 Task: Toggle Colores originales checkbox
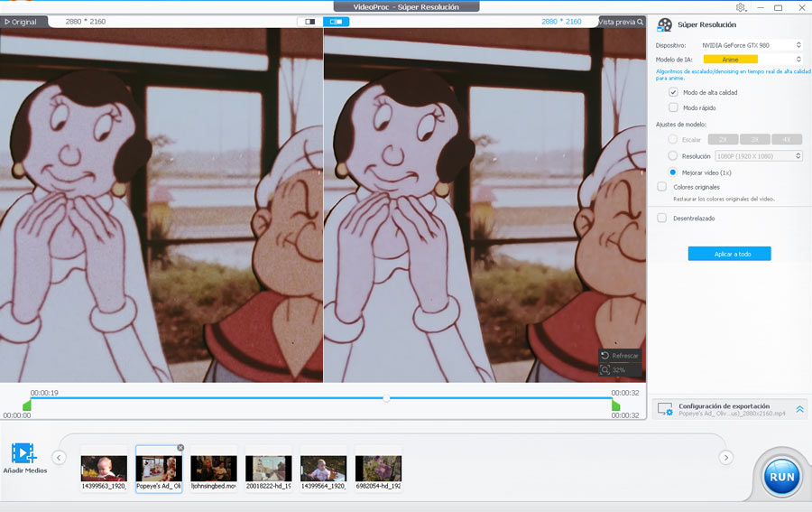tap(662, 187)
